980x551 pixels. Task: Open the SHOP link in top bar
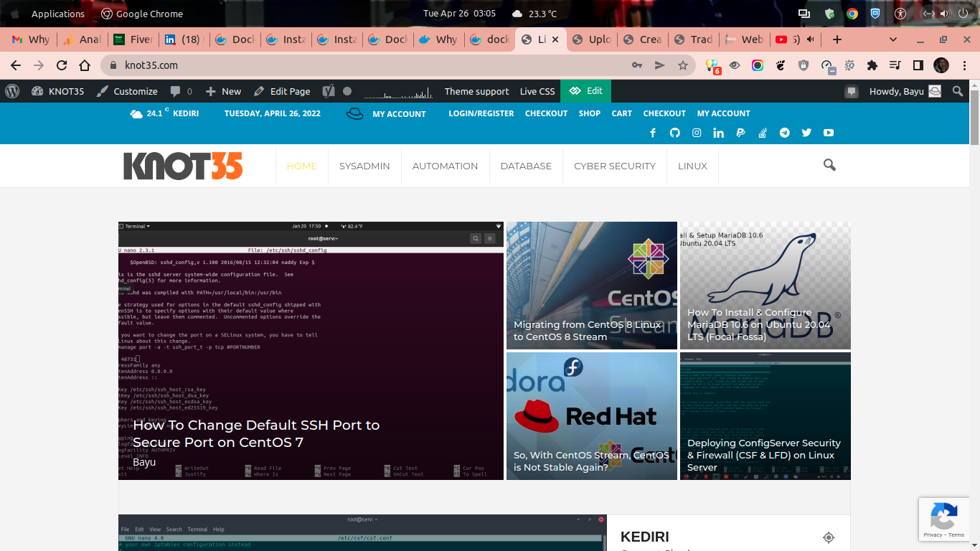tap(590, 113)
